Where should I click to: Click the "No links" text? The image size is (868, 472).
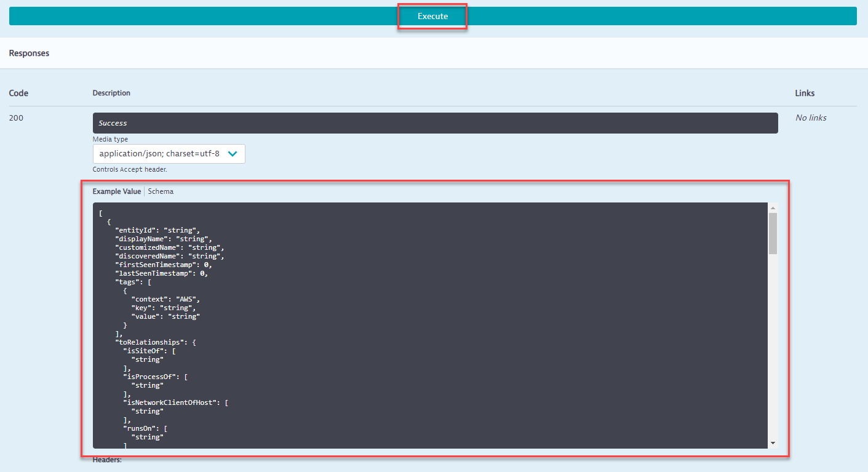(x=811, y=118)
